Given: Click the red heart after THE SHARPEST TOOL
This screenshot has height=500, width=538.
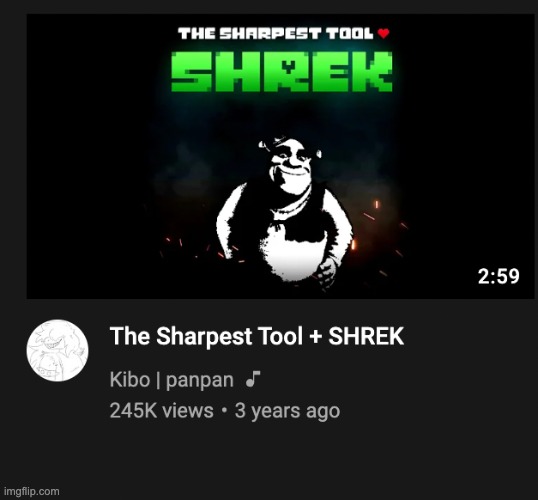Looking at the screenshot, I should [x=383, y=33].
